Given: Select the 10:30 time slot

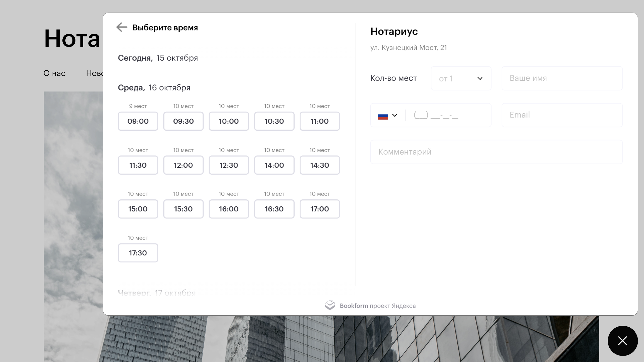Looking at the screenshot, I should pos(274,121).
